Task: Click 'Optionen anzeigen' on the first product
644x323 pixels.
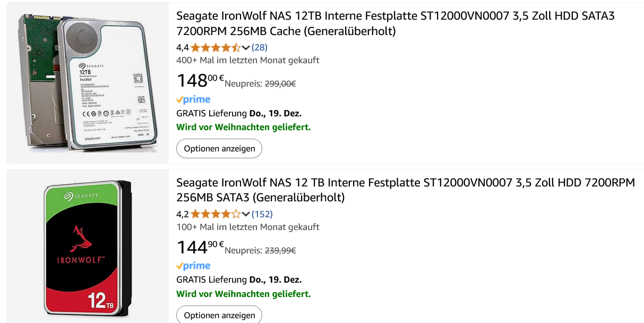Action: click(219, 148)
